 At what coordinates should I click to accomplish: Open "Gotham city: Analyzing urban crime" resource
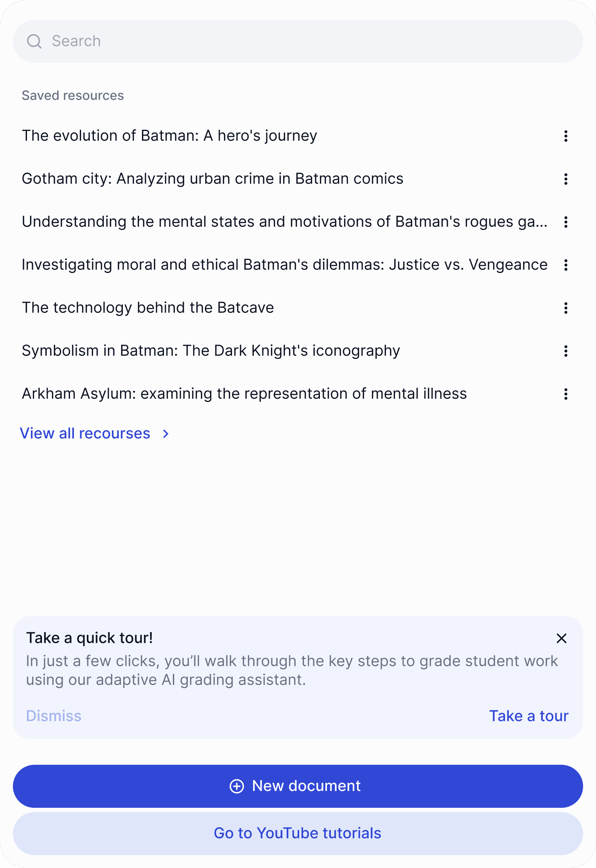(212, 179)
